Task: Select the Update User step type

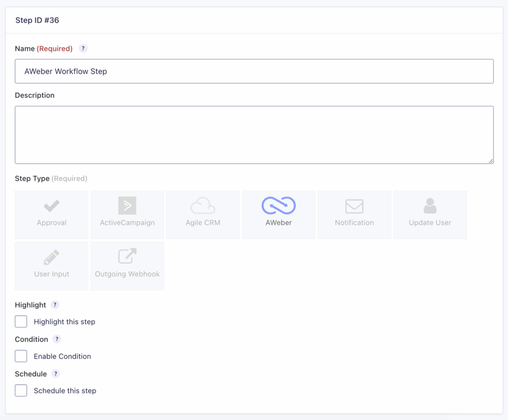Action: [430, 213]
